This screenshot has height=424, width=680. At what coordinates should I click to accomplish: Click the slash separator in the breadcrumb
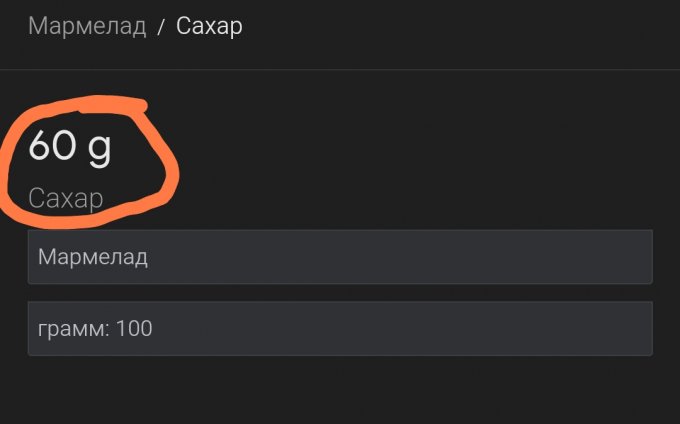[x=160, y=27]
